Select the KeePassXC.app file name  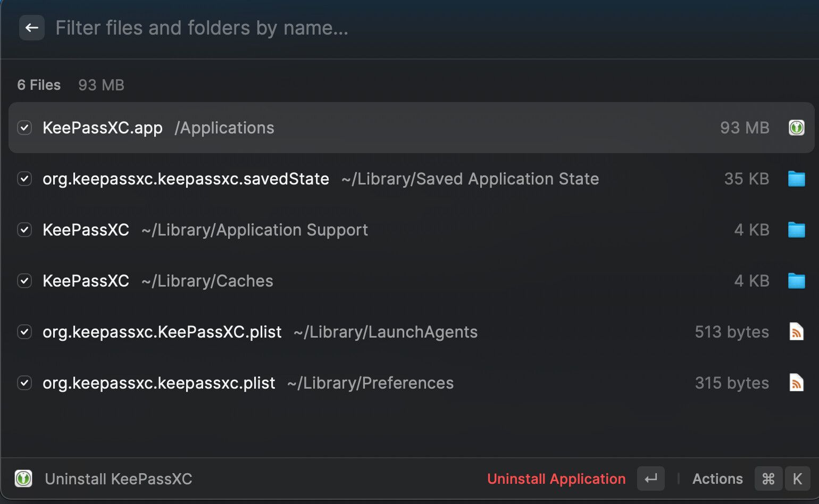[103, 128]
